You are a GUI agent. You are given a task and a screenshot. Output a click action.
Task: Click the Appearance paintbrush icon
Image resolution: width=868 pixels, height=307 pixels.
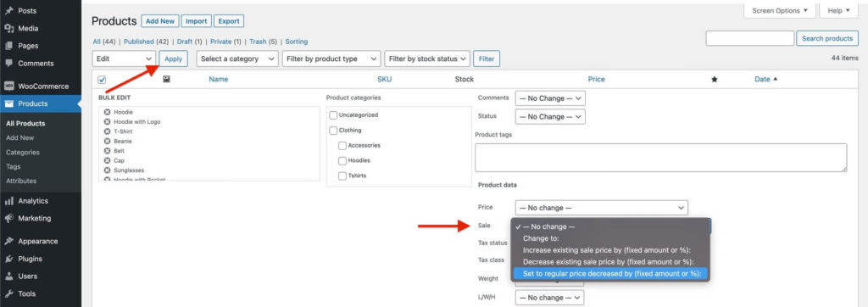[8, 241]
